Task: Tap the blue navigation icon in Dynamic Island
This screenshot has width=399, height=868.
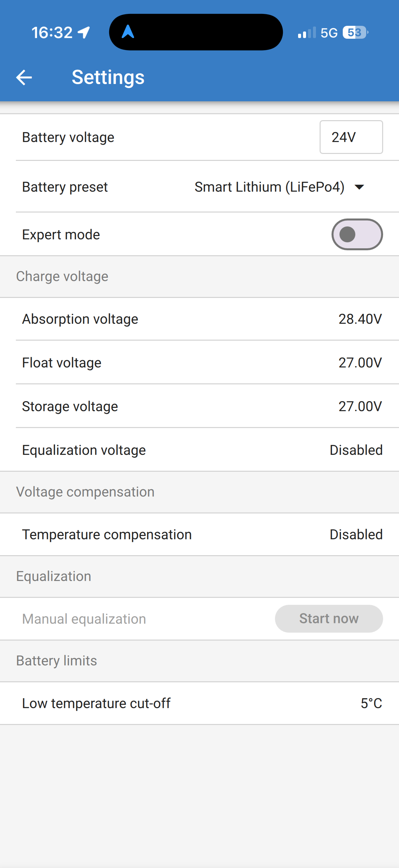Action: pos(128,32)
